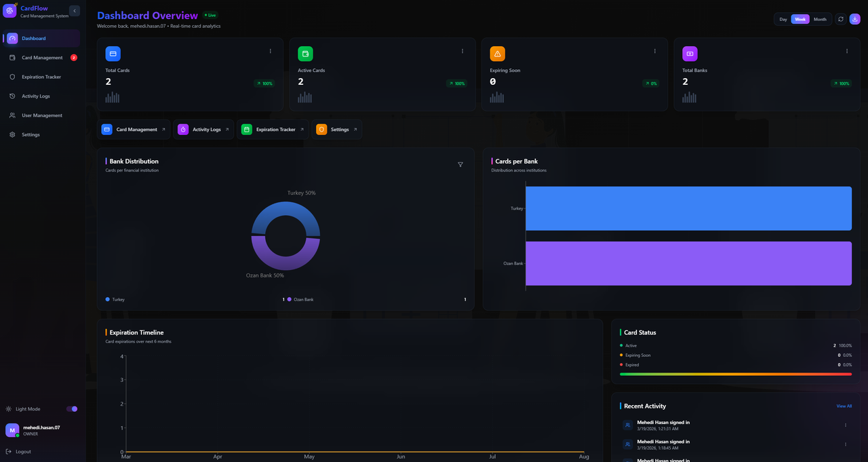Open Activity Logs in the sidebar
The height and width of the screenshot is (462, 868).
point(43,96)
